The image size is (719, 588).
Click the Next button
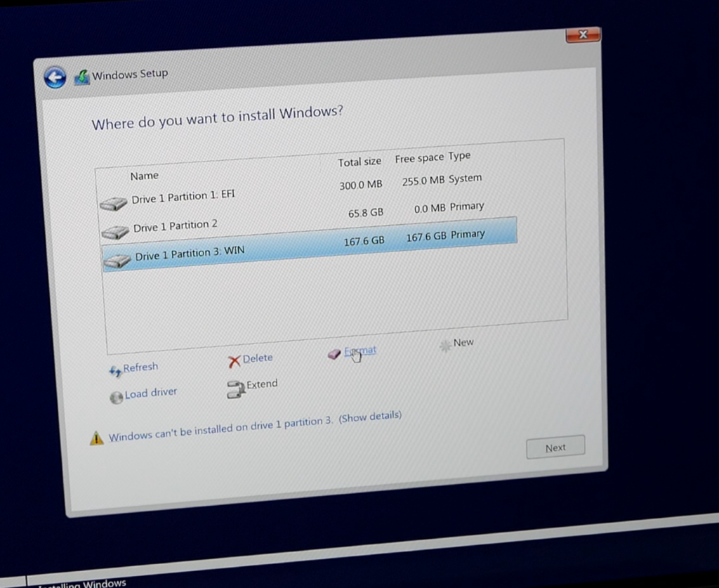(555, 447)
